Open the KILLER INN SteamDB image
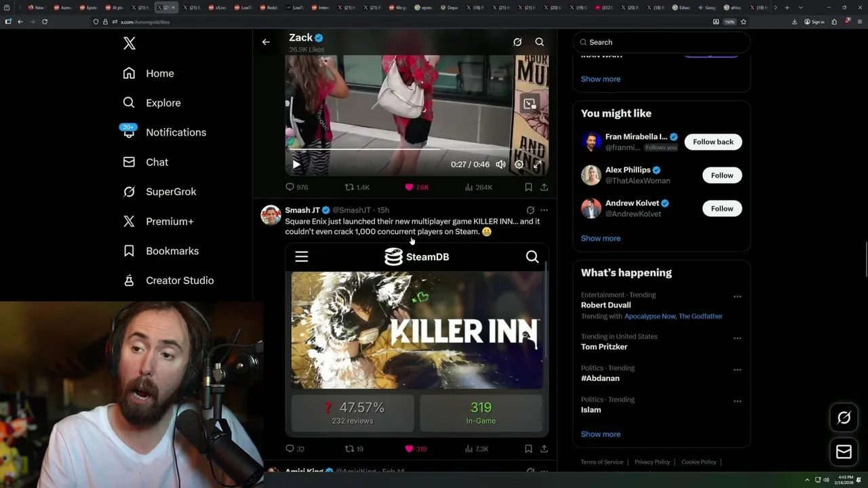Screen dimensions: 868x488 pos(416,339)
